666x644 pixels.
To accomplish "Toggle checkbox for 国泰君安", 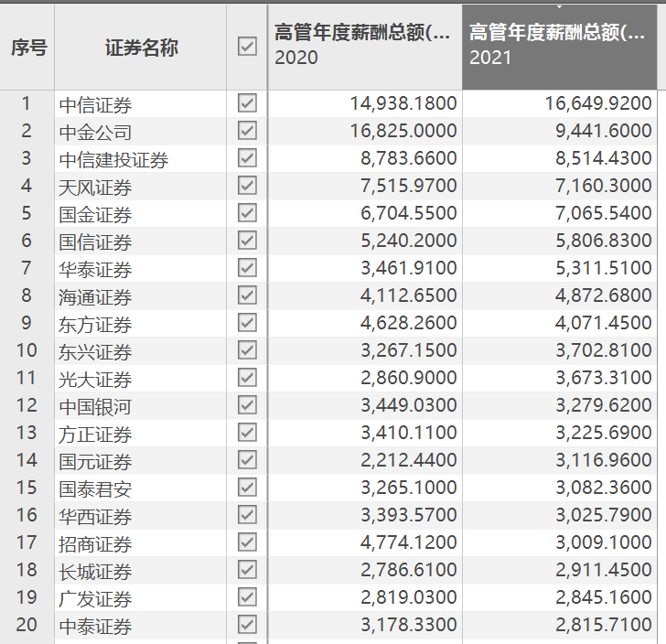I will click(x=247, y=488).
